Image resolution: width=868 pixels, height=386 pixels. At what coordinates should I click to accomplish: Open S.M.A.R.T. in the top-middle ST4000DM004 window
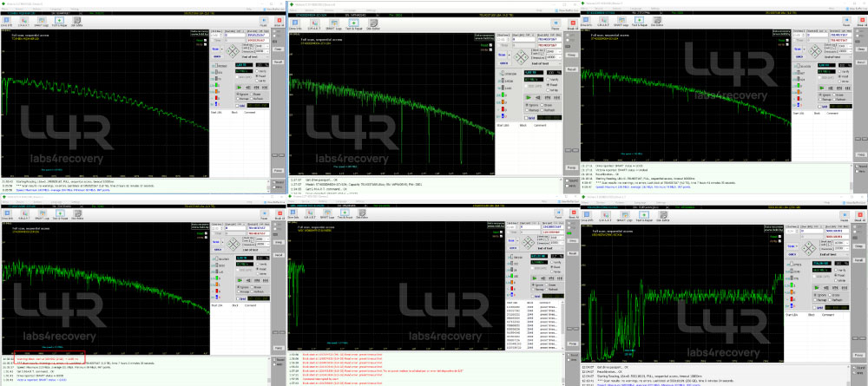click(x=314, y=24)
